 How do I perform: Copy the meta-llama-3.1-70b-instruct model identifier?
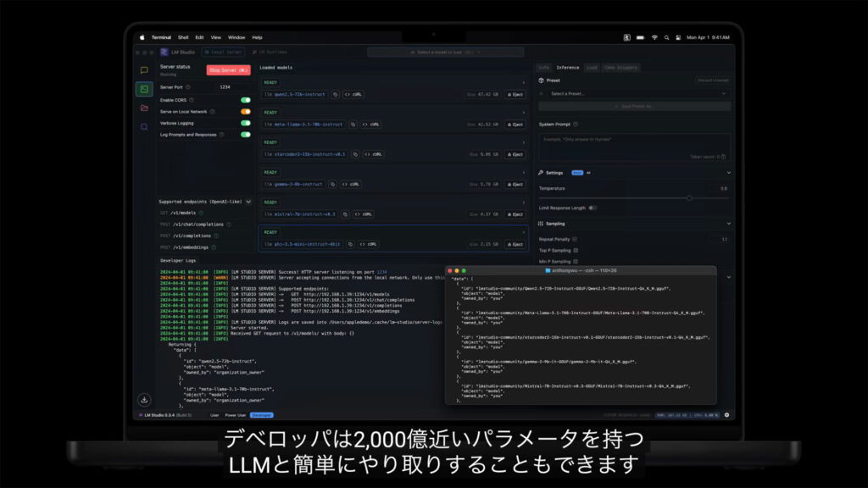[353, 125]
